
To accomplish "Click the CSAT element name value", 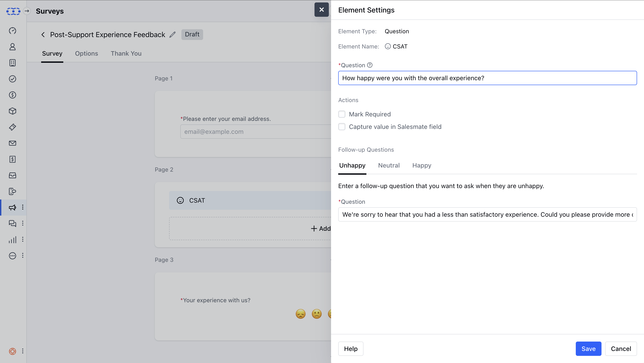I will [x=400, y=46].
